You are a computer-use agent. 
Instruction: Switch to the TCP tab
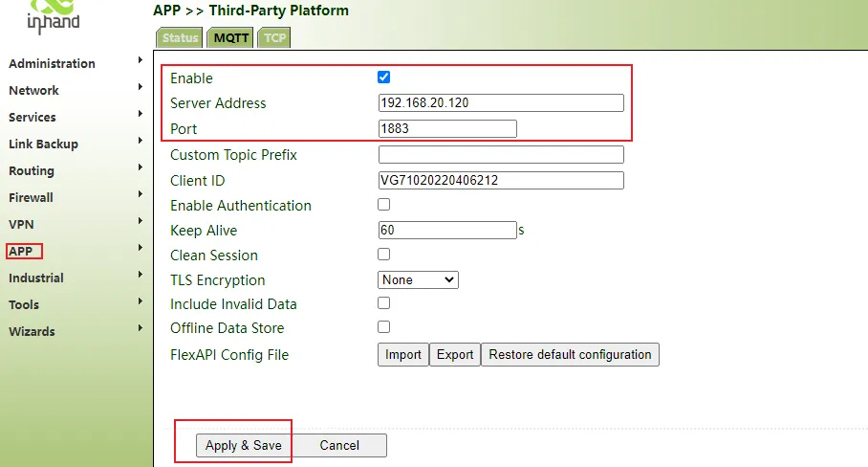(274, 37)
